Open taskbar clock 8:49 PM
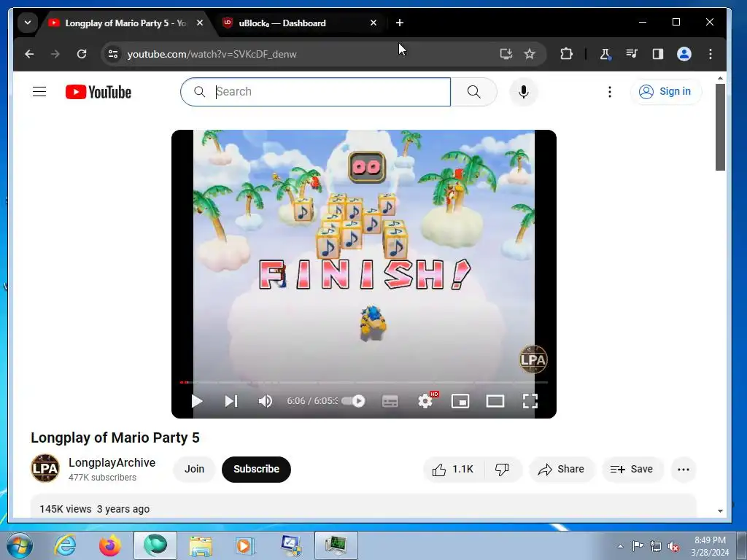The height and width of the screenshot is (560, 747). 710,546
